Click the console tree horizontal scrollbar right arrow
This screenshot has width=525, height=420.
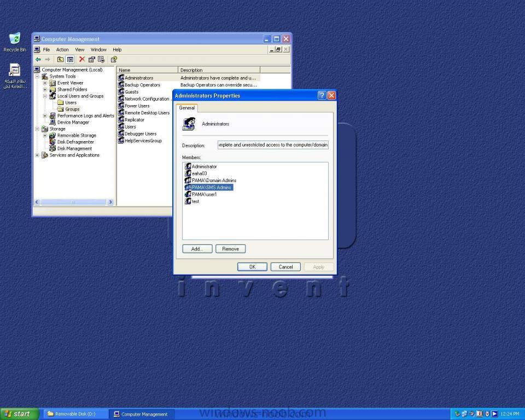(x=110, y=202)
